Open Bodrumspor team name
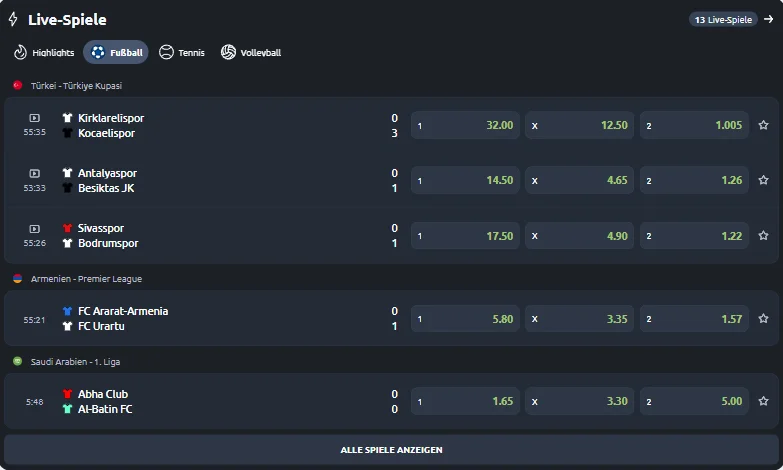Image resolution: width=783 pixels, height=470 pixels. pos(108,243)
